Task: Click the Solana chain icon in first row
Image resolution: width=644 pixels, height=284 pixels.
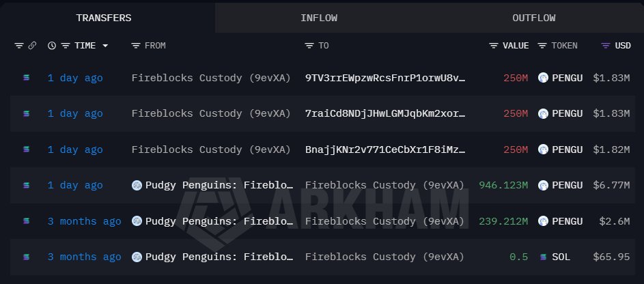Action: 26,78
